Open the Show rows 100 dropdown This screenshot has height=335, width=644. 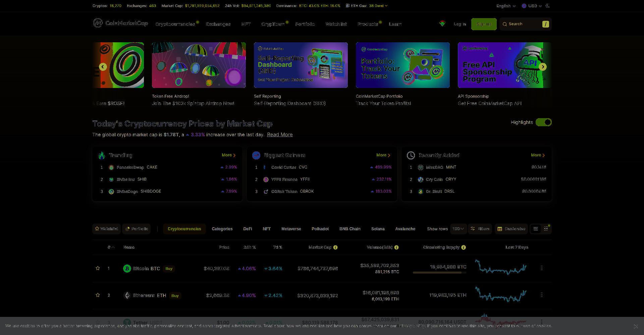tap(458, 229)
